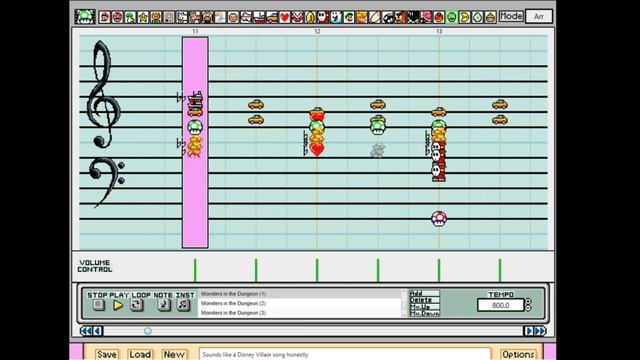
Task: Select the Swan instrument icon
Action: pos(220,17)
